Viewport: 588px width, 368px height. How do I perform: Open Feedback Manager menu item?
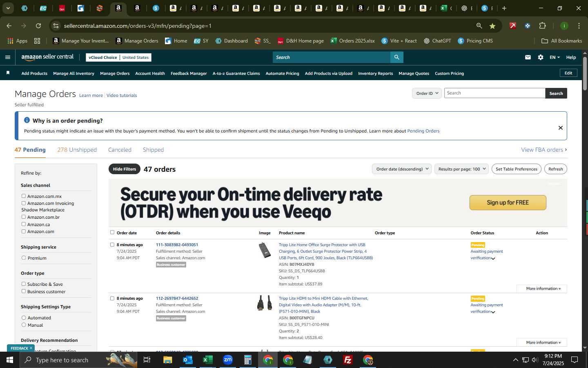(189, 74)
